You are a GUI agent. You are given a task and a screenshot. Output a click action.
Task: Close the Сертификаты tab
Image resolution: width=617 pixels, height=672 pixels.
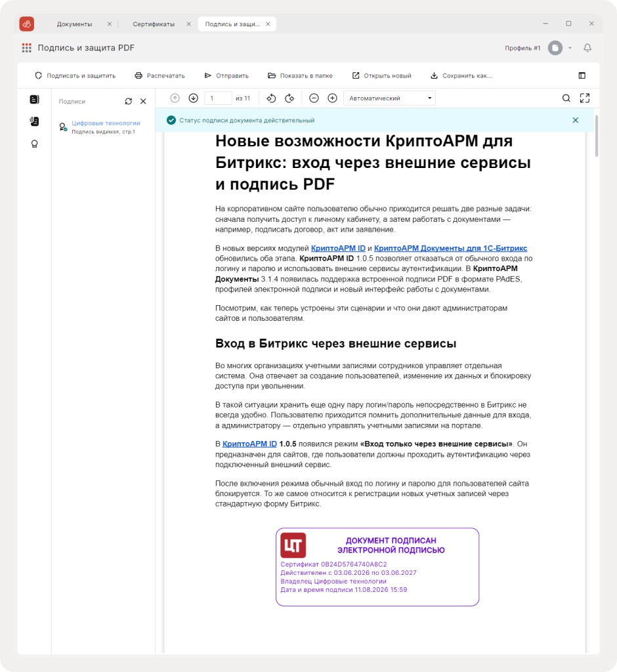click(x=188, y=24)
